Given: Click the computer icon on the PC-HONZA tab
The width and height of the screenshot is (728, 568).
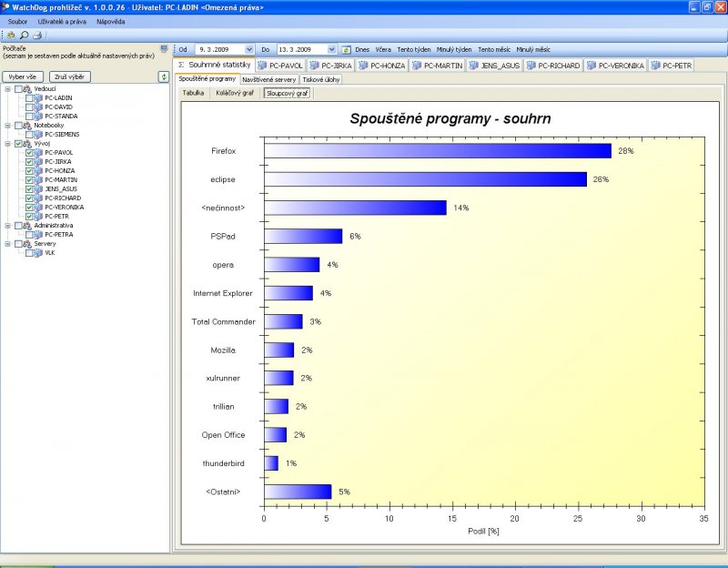Looking at the screenshot, I should click(x=363, y=66).
